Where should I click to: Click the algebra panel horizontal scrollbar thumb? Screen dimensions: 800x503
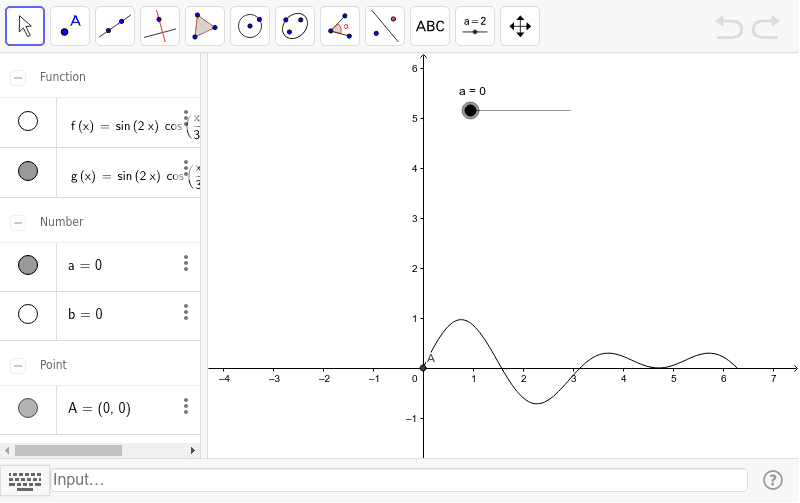pos(68,450)
